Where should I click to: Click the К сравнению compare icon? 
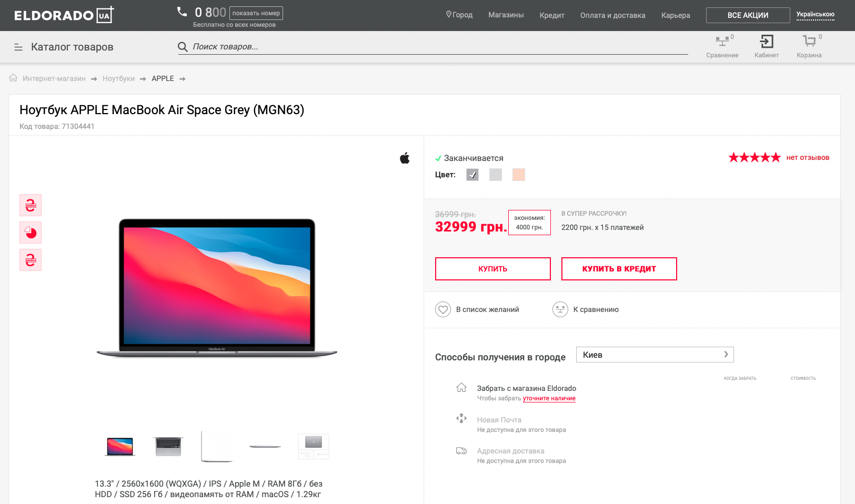[560, 309]
